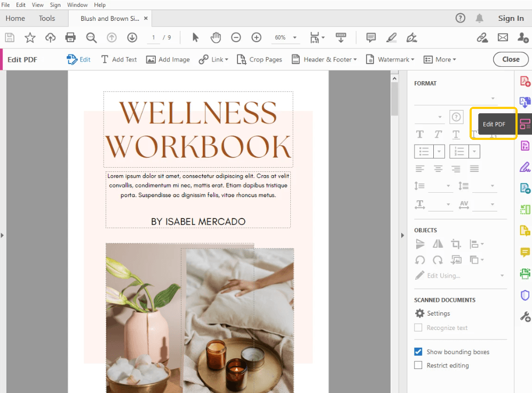The image size is (532, 393).
Task: Select the arrow selection tool
Action: (x=195, y=37)
